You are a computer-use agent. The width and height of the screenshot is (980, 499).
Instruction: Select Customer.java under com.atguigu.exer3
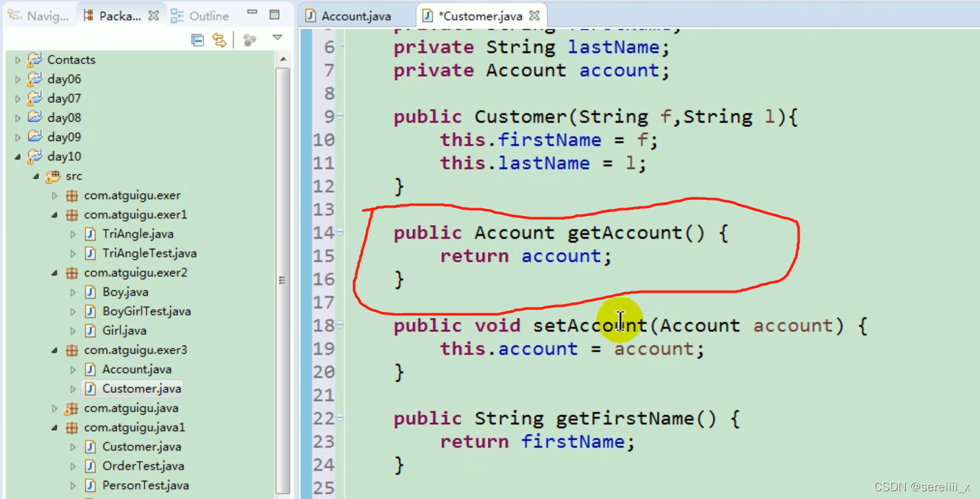[x=142, y=389]
